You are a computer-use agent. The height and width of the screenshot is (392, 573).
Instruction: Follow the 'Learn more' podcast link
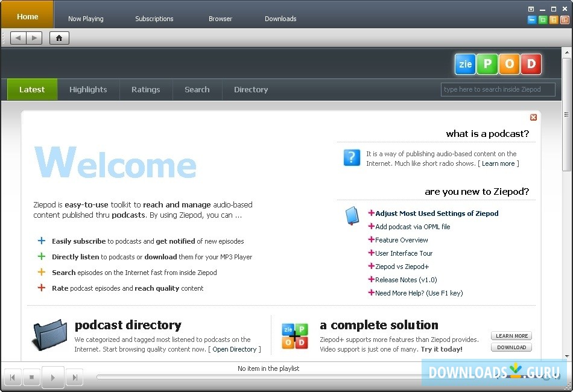(x=498, y=163)
